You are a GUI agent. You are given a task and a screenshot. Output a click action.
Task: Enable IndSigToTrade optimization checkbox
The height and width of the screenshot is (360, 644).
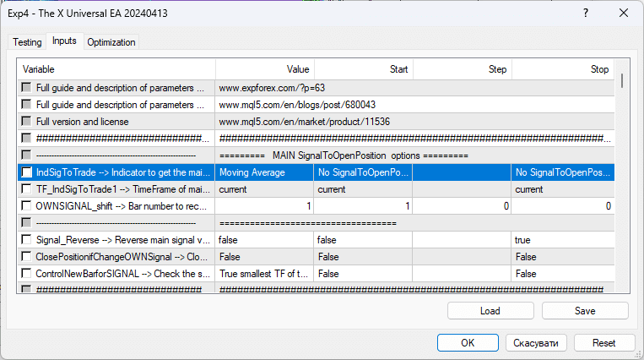28,172
